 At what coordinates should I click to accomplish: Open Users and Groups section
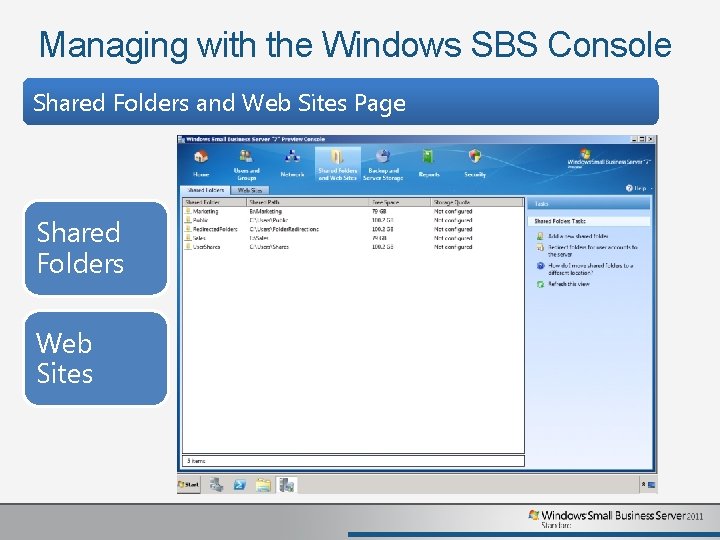(x=247, y=164)
